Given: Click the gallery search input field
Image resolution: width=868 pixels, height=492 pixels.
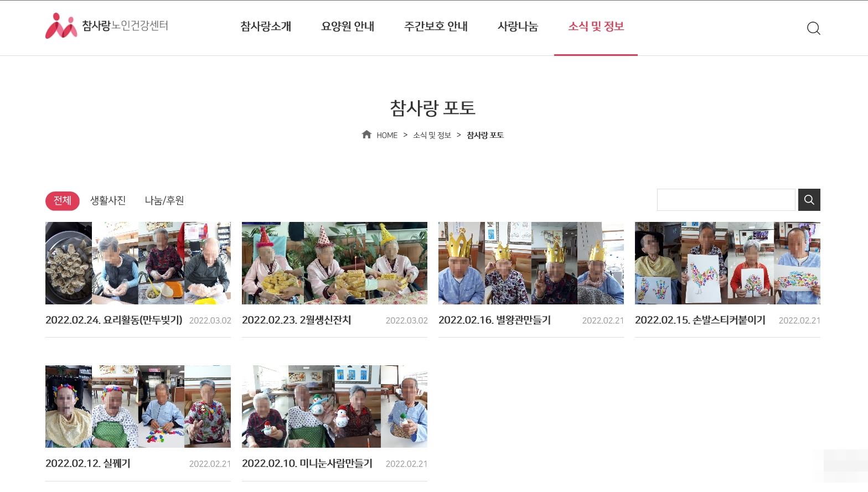Looking at the screenshot, I should (726, 200).
